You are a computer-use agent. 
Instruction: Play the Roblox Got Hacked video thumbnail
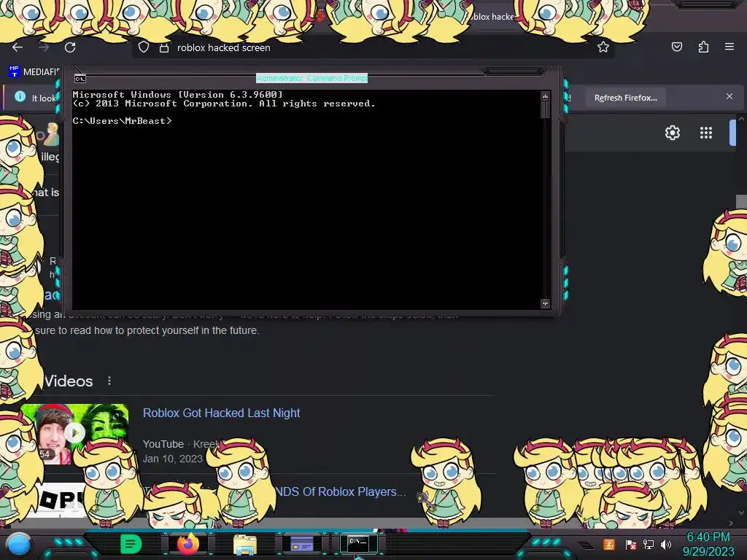(x=74, y=434)
